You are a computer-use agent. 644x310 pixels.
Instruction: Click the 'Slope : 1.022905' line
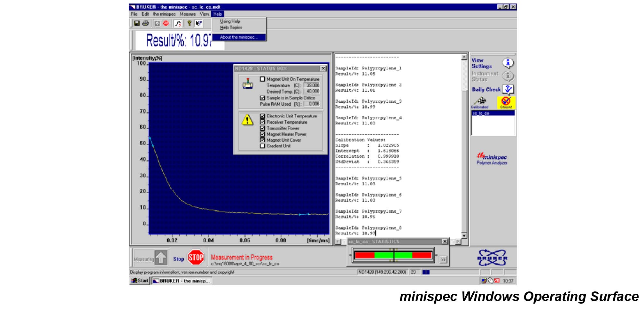[x=367, y=145]
